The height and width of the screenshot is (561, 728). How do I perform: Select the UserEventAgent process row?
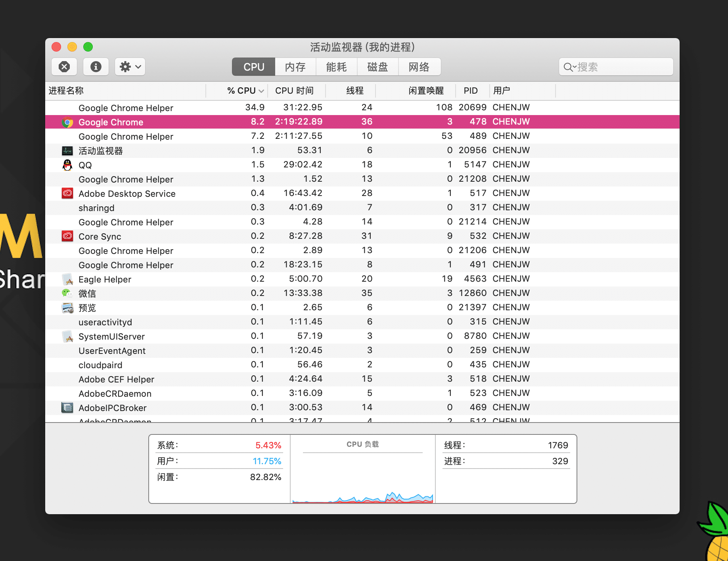[x=362, y=350]
